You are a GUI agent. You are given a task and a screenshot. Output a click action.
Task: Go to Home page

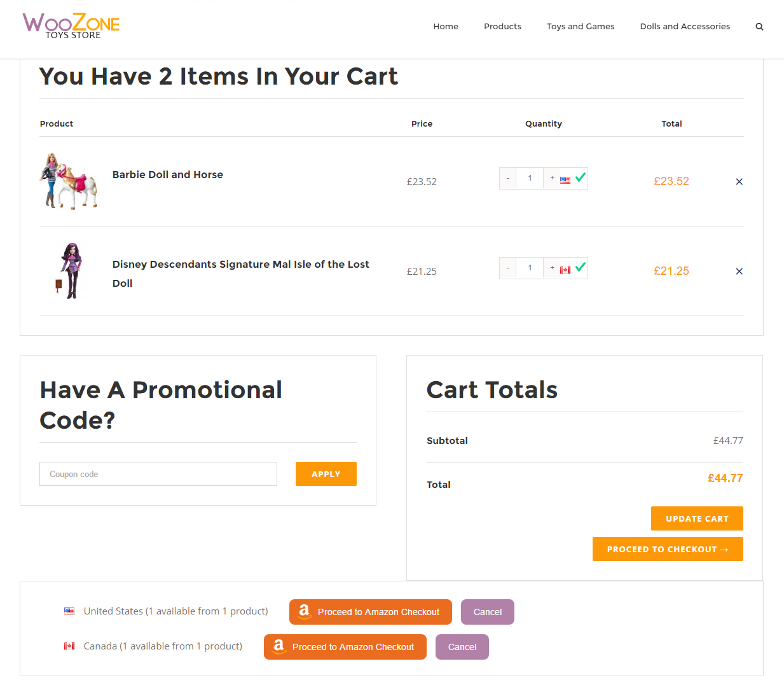pos(446,27)
